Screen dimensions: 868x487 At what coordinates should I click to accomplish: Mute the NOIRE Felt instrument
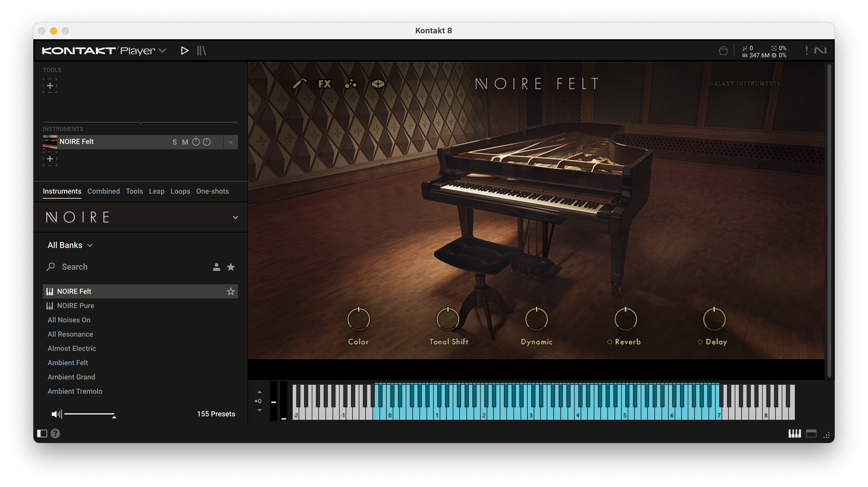(x=185, y=142)
